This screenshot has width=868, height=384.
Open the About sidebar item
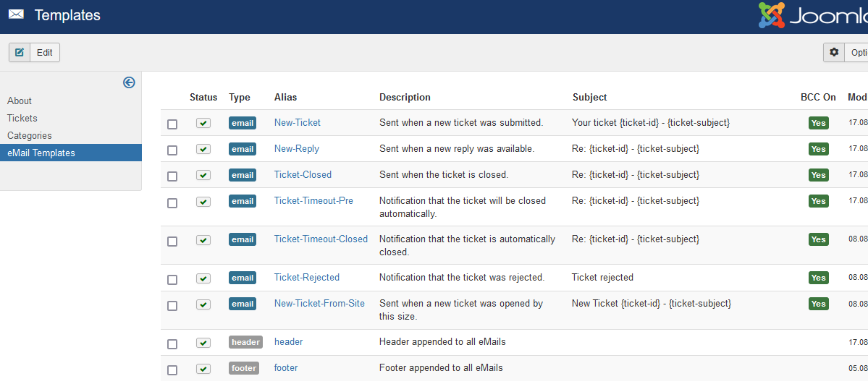20,101
